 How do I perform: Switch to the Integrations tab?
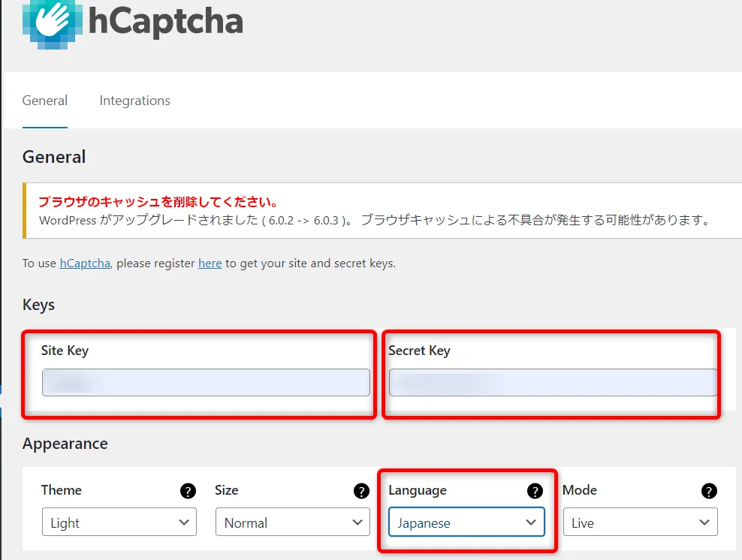point(135,101)
